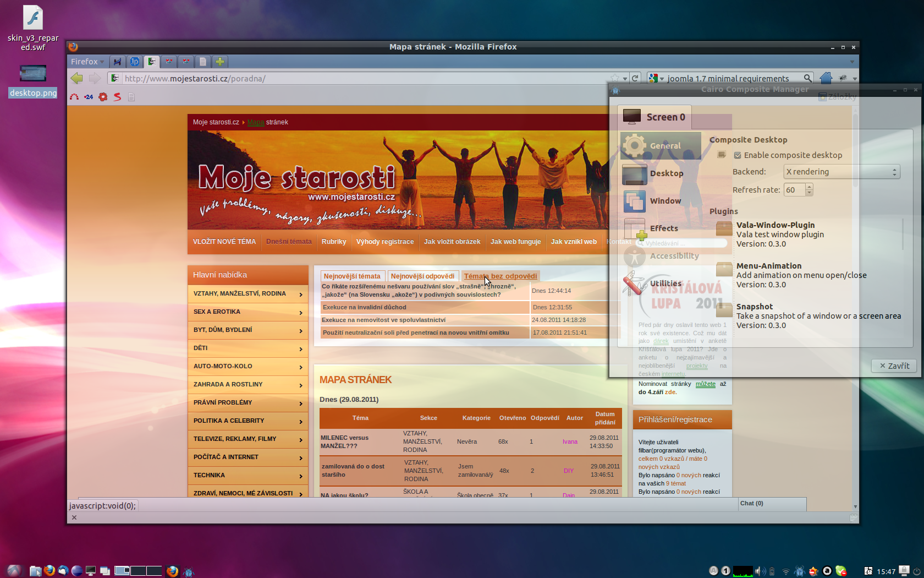Expand SEX A EROTIKA menu arrow
Image resolution: width=924 pixels, height=578 pixels.
pyautogui.click(x=301, y=313)
